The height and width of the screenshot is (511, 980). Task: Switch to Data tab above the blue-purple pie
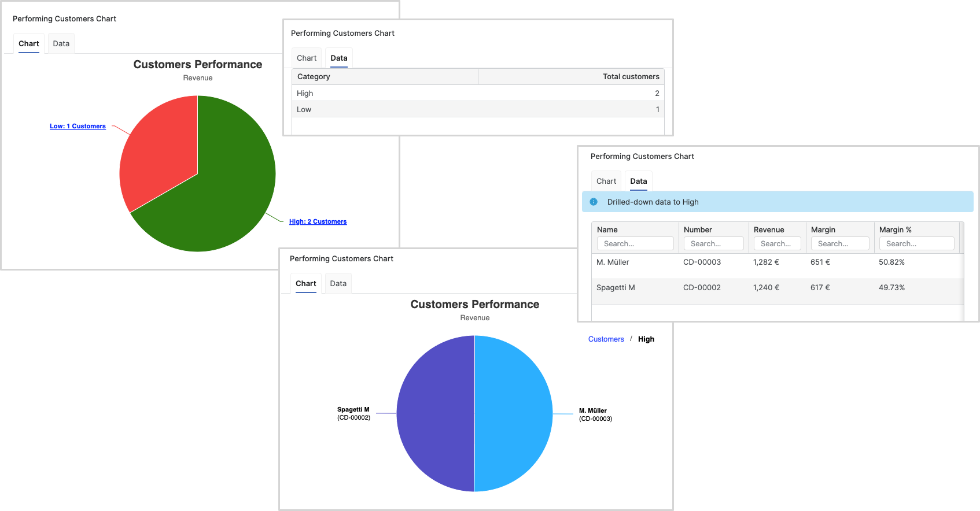pos(338,283)
